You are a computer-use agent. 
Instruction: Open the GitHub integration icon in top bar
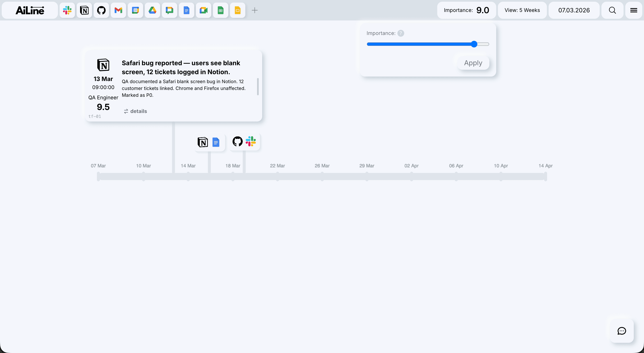[x=101, y=10]
